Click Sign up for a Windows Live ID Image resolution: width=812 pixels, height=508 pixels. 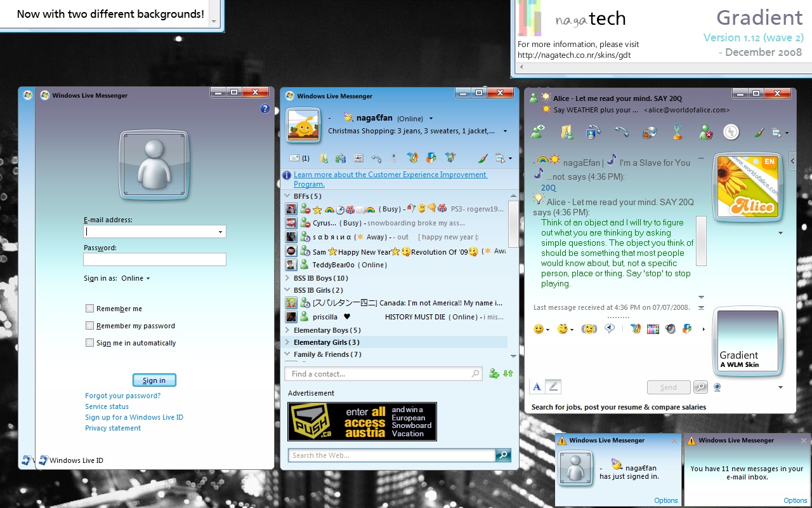click(134, 417)
